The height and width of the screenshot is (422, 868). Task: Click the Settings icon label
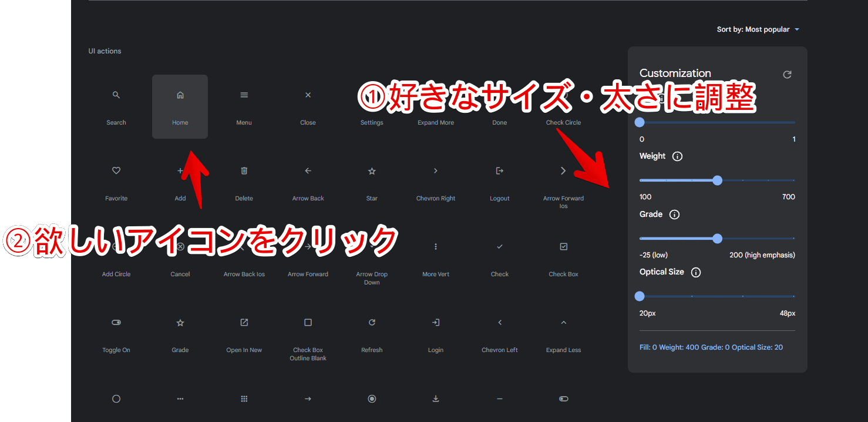(x=372, y=123)
